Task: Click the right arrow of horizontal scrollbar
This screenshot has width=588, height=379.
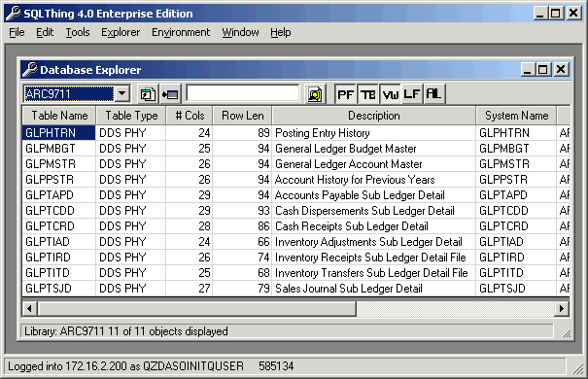Action: point(562,308)
